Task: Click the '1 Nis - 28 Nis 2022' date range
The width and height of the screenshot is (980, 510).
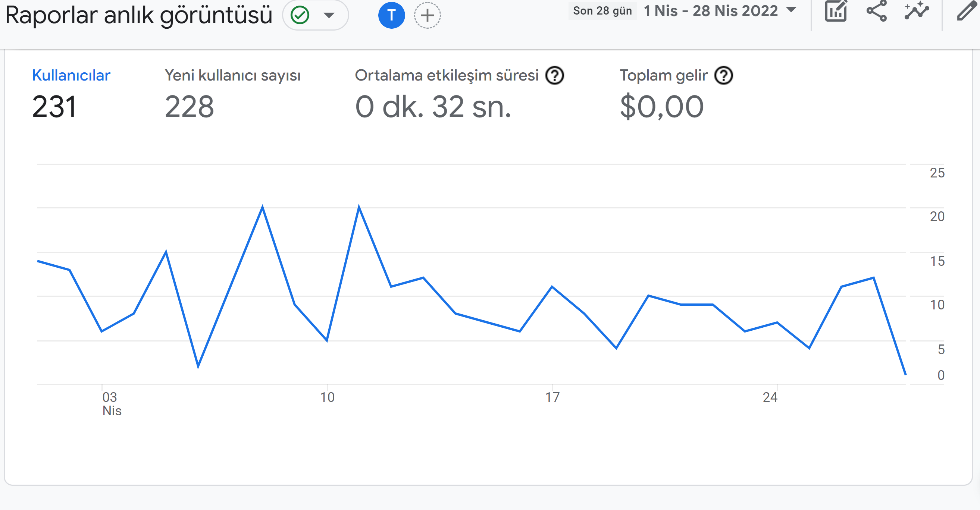Action: coord(710,11)
